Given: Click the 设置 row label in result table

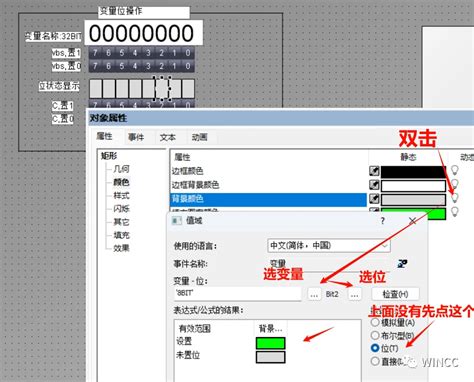Looking at the screenshot, I should pyautogui.click(x=184, y=342).
